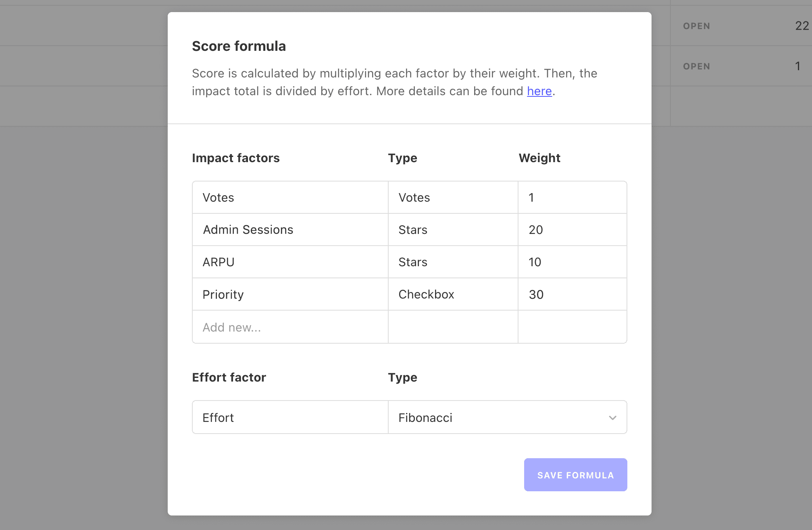Change the Checkbox type for Priority
Image resolution: width=812 pixels, height=530 pixels.
(x=452, y=294)
